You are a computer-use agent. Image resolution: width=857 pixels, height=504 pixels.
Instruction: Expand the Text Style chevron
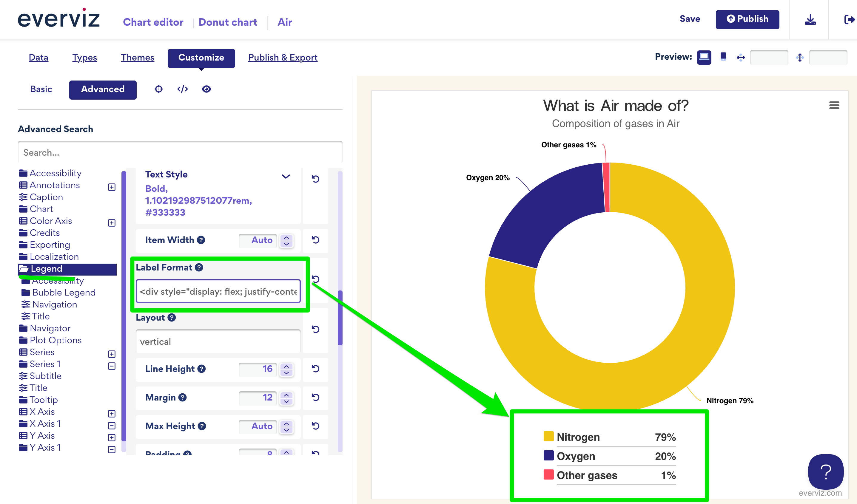coord(286,176)
